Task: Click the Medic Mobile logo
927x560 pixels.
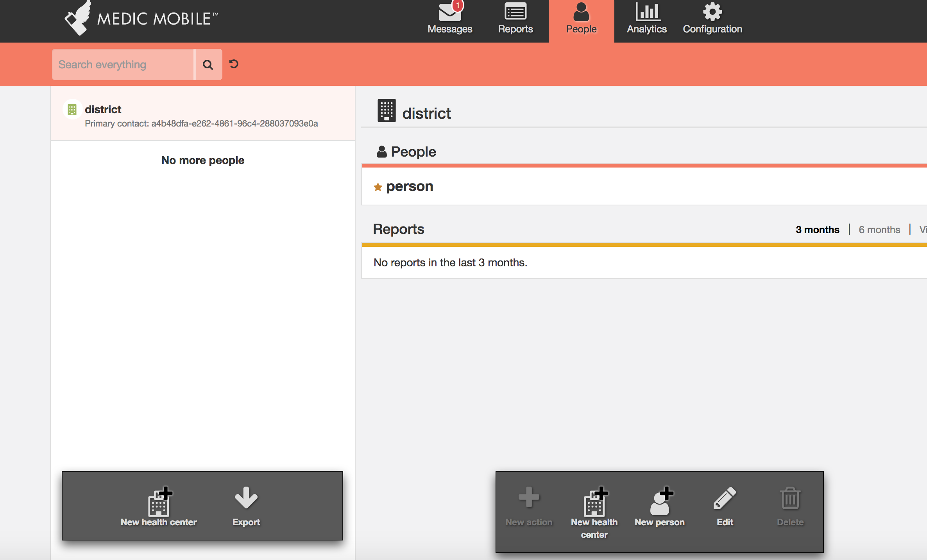Action: (141, 18)
